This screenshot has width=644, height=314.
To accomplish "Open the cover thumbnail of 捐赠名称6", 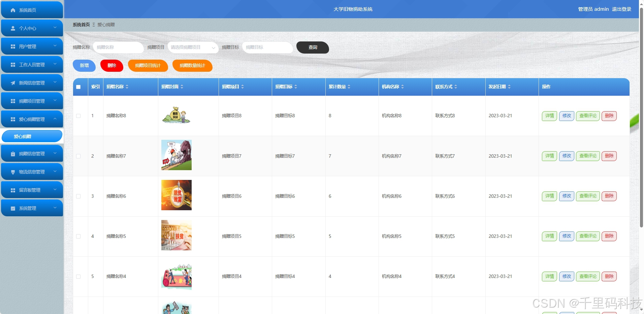I will 176,195.
